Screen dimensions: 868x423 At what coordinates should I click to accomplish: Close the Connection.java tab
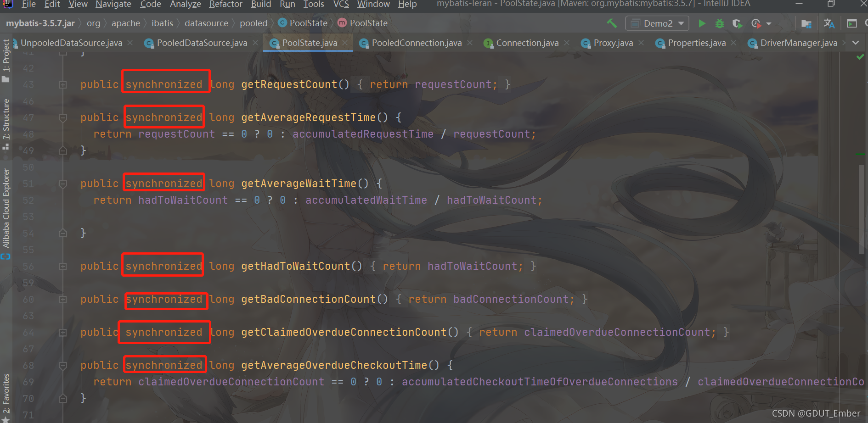(567, 43)
